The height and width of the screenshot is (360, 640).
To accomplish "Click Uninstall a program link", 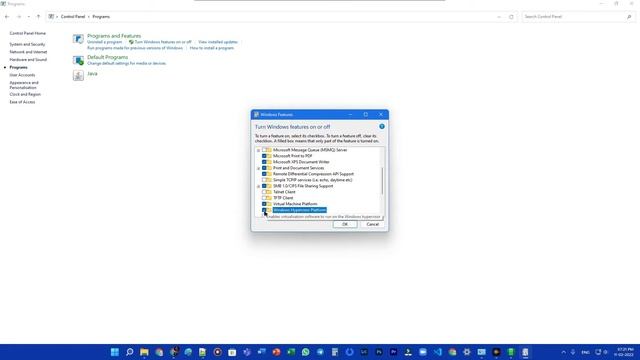I will pos(104,42).
